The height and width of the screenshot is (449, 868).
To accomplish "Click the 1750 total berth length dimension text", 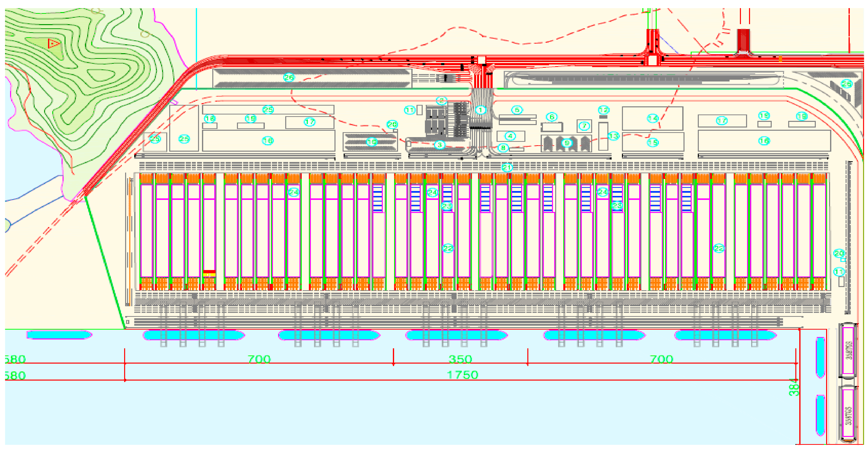I will click(x=462, y=375).
